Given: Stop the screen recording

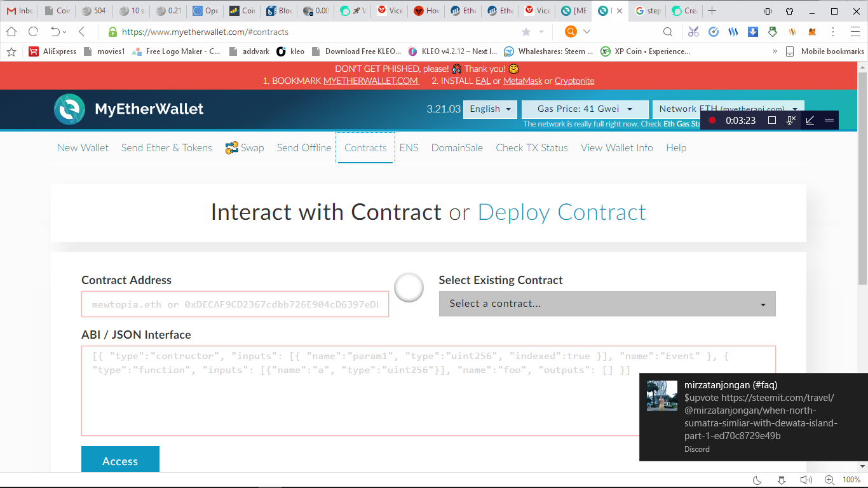Looking at the screenshot, I should 772,120.
